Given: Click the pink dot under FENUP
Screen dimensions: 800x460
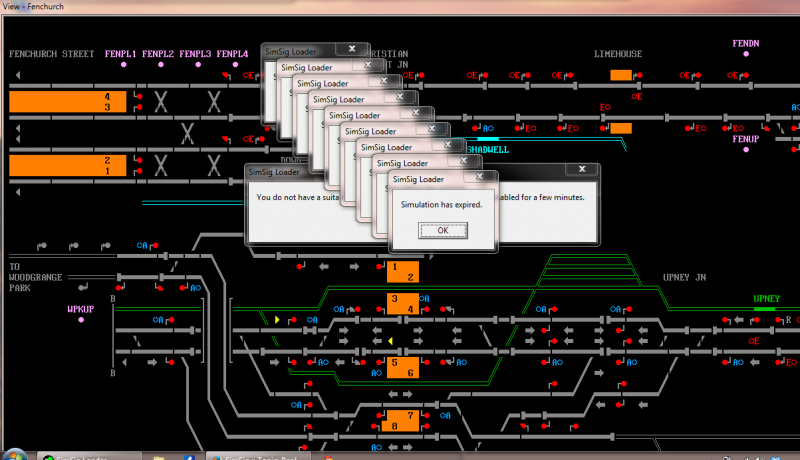Looking at the screenshot, I should click(746, 150).
